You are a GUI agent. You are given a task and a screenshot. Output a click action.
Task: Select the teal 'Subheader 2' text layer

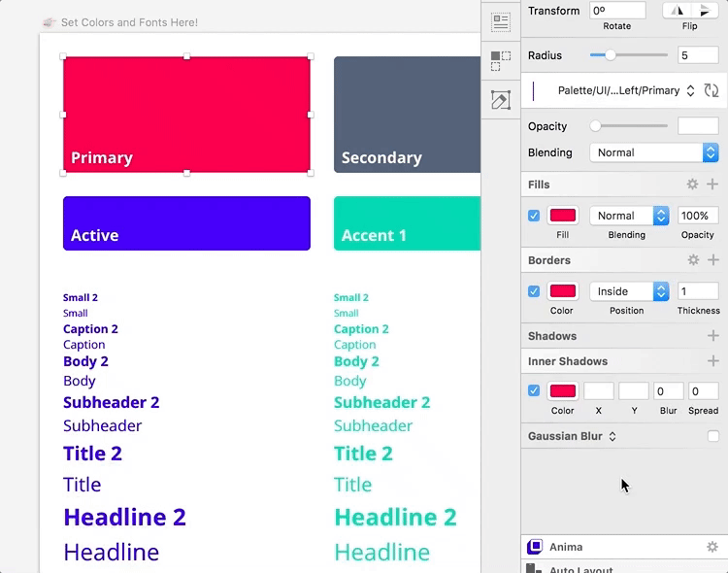381,402
